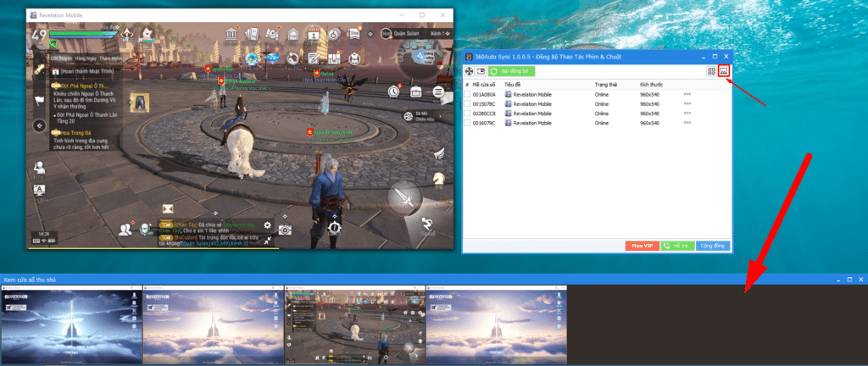Viewport: 868px width, 366px height.
Task: Collapse quest panel with left arrow circle
Action: (39, 125)
